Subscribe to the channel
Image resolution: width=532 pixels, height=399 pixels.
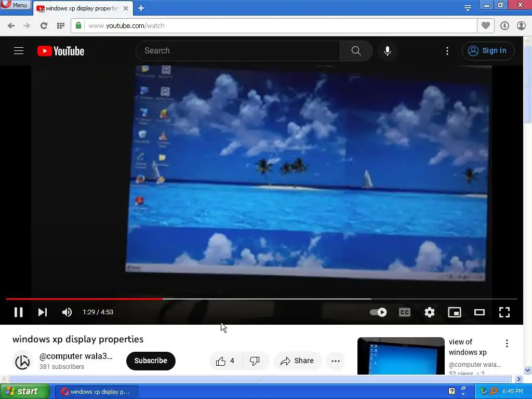tap(151, 361)
